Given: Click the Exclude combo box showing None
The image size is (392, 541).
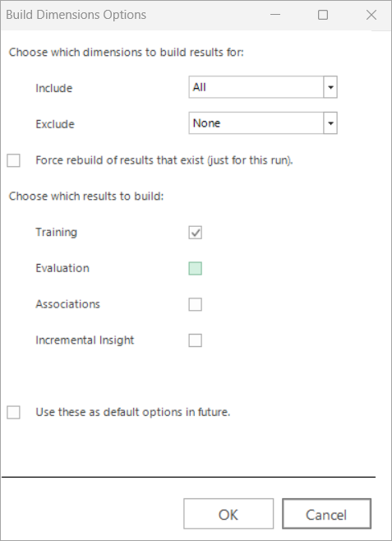Looking at the screenshot, I should [263, 123].
